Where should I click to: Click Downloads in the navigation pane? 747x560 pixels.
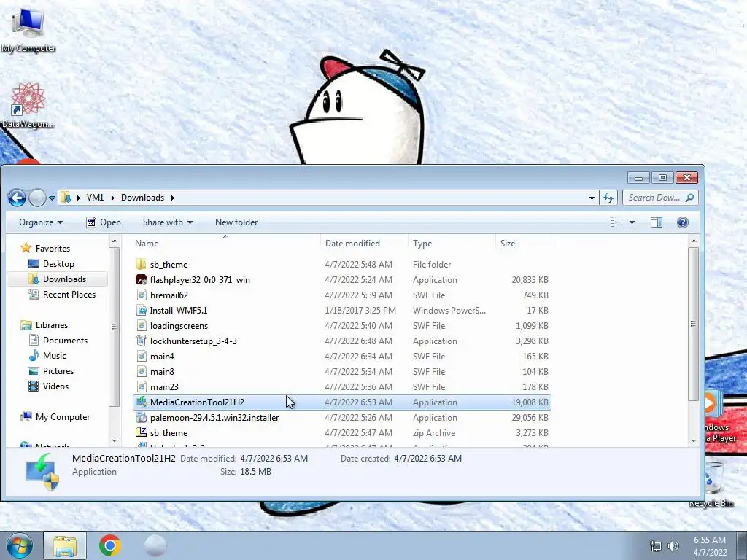click(x=64, y=279)
